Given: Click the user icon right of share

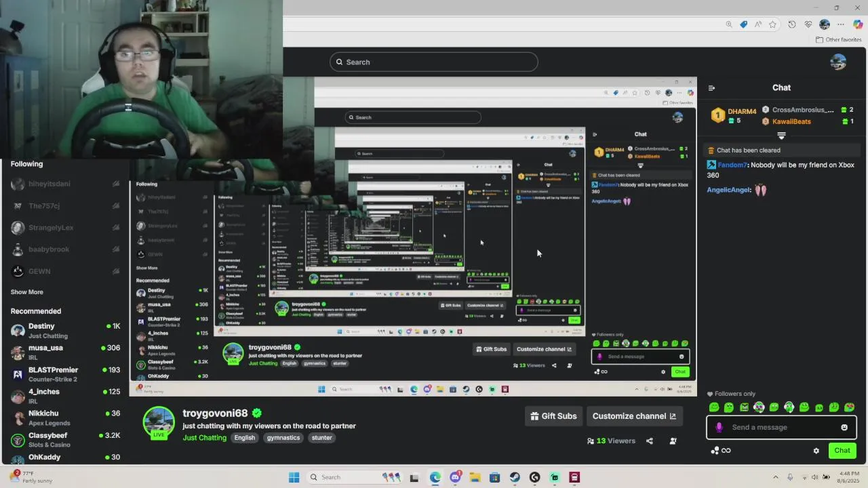Looking at the screenshot, I should pyautogui.click(x=673, y=441).
